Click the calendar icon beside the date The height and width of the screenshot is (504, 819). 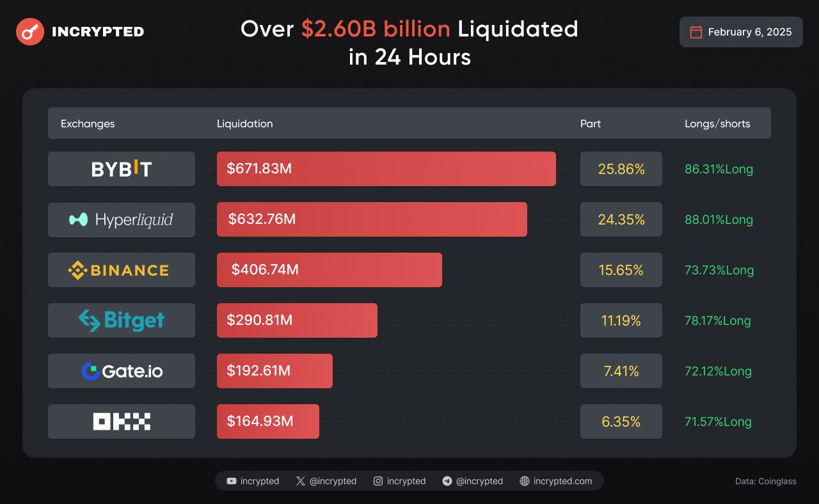[x=696, y=32]
